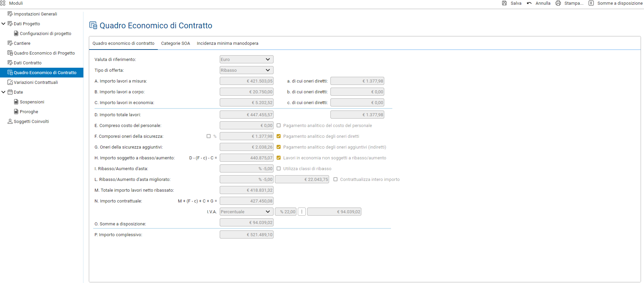Screen dimensions: 644x283
Task: Click the Stampa printer icon
Action: [x=558, y=3]
